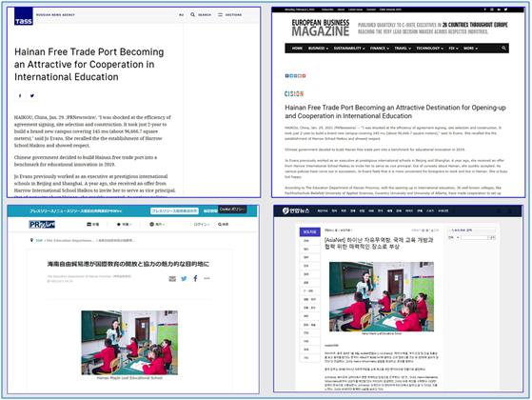Click the TASS logo icon
This screenshot has height=400, width=532.
tap(24, 16)
